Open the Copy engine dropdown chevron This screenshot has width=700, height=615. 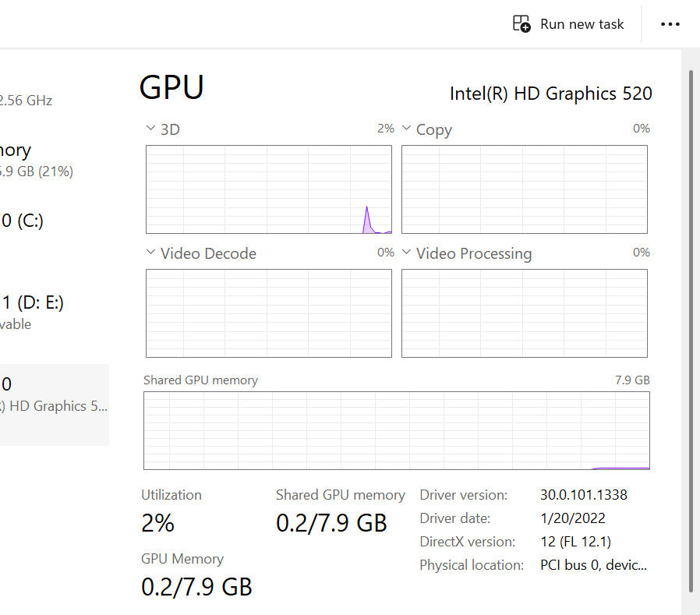point(406,129)
